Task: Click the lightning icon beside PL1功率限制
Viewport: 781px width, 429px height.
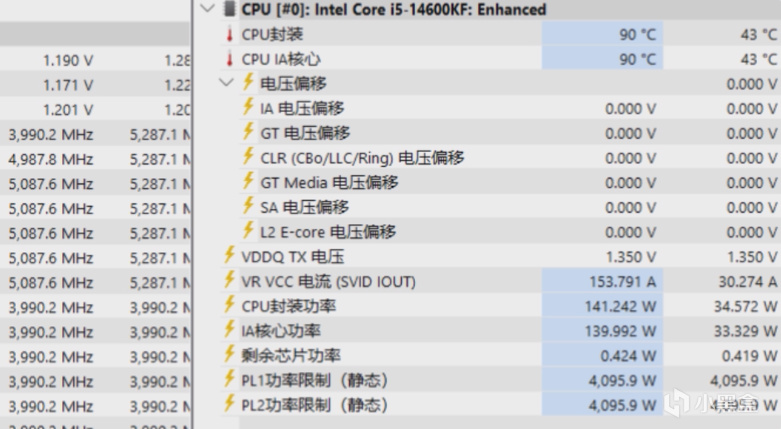Action: click(x=232, y=380)
